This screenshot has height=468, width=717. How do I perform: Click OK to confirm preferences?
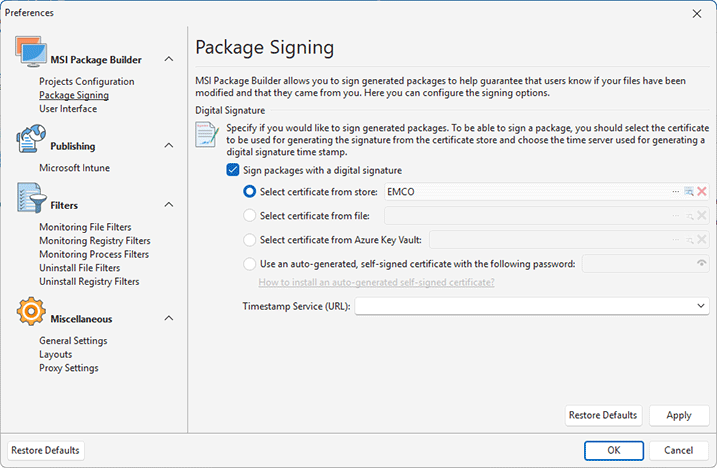(614, 451)
